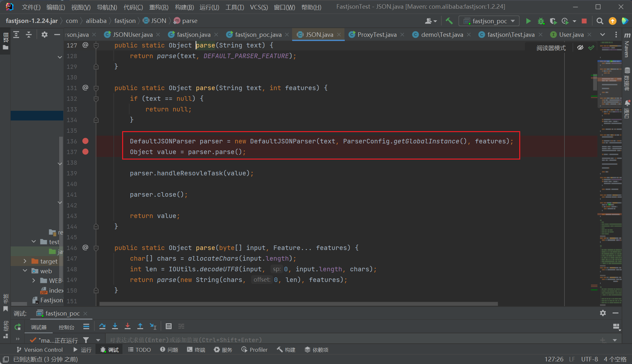Screen dimensions: 632x364
Task: Click Step Into debugger arrow
Action: (115, 327)
